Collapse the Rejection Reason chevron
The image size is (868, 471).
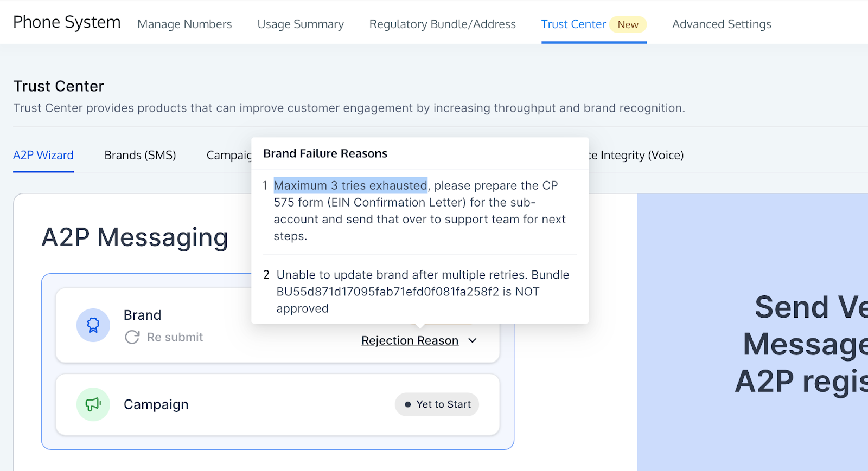coord(473,340)
